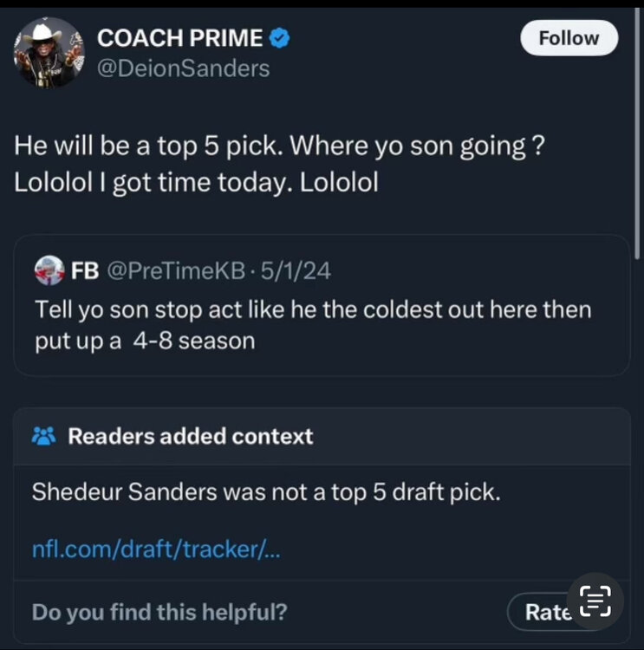Click the tweet text about top 5 pick
Viewport: 644px width, 650px height.
tap(279, 164)
